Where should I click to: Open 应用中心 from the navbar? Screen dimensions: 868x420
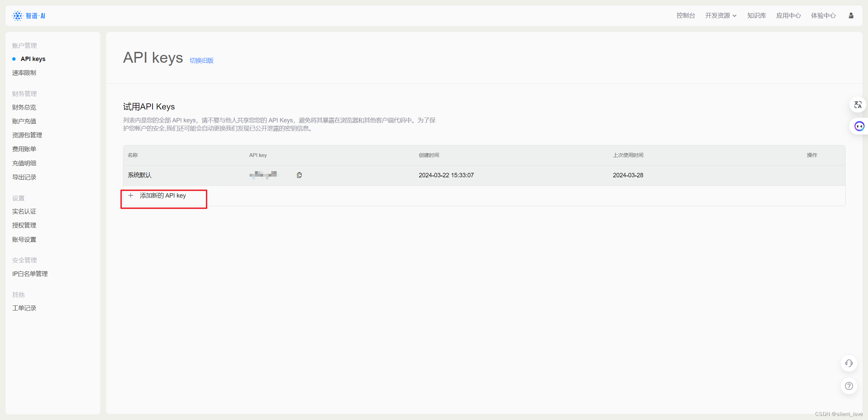[x=788, y=15]
